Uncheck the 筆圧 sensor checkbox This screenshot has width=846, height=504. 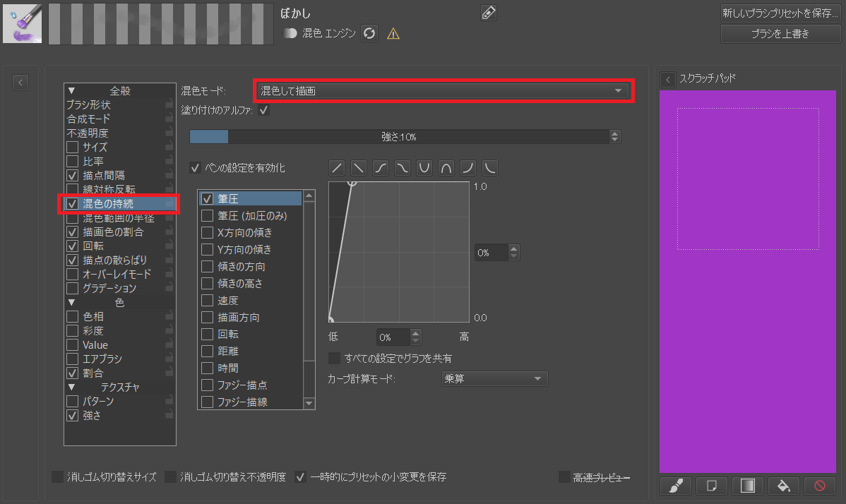click(207, 198)
